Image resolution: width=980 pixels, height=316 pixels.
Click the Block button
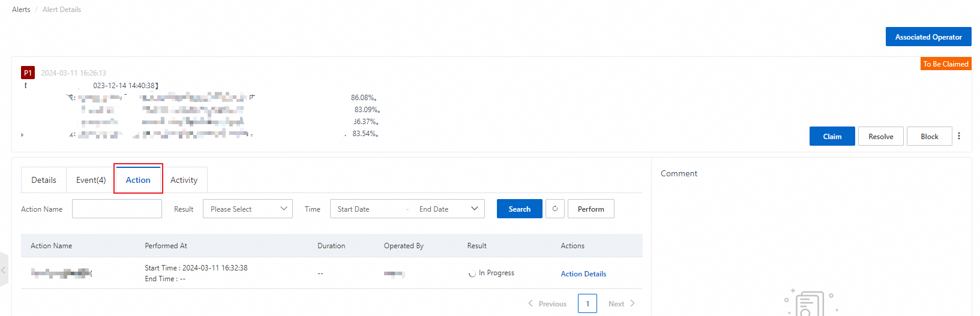[x=929, y=136]
